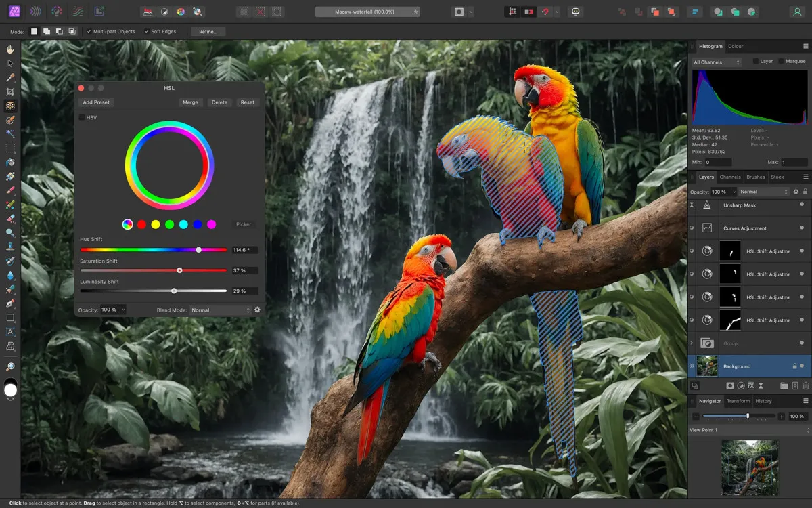The image size is (812, 508).
Task: Open the All Channels histogram dropdown
Action: pyautogui.click(x=716, y=61)
